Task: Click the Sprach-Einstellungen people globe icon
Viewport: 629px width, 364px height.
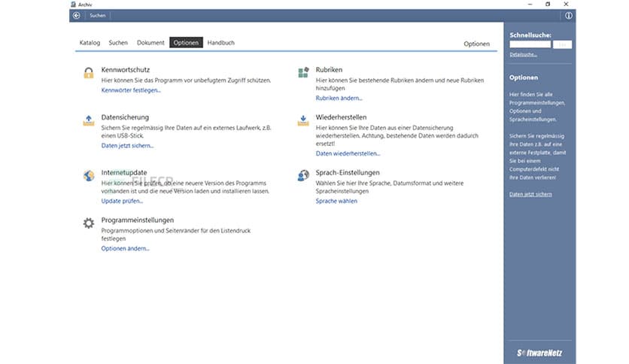Action: 303,175
